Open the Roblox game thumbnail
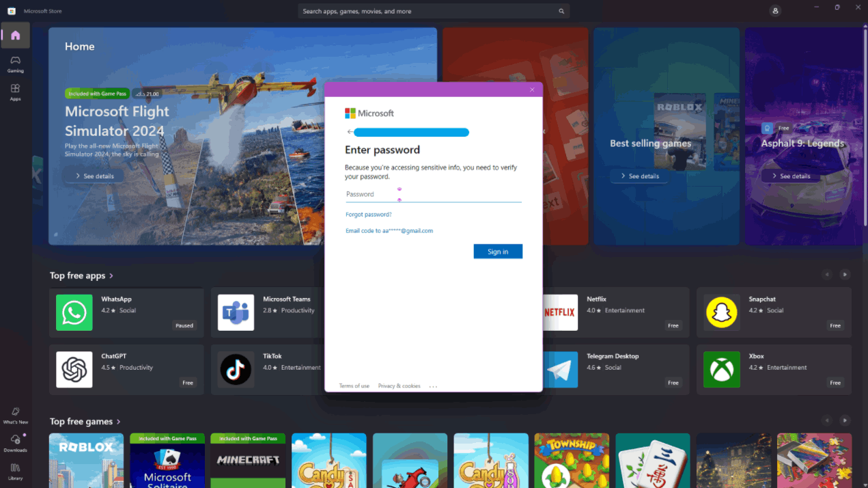 click(x=86, y=460)
